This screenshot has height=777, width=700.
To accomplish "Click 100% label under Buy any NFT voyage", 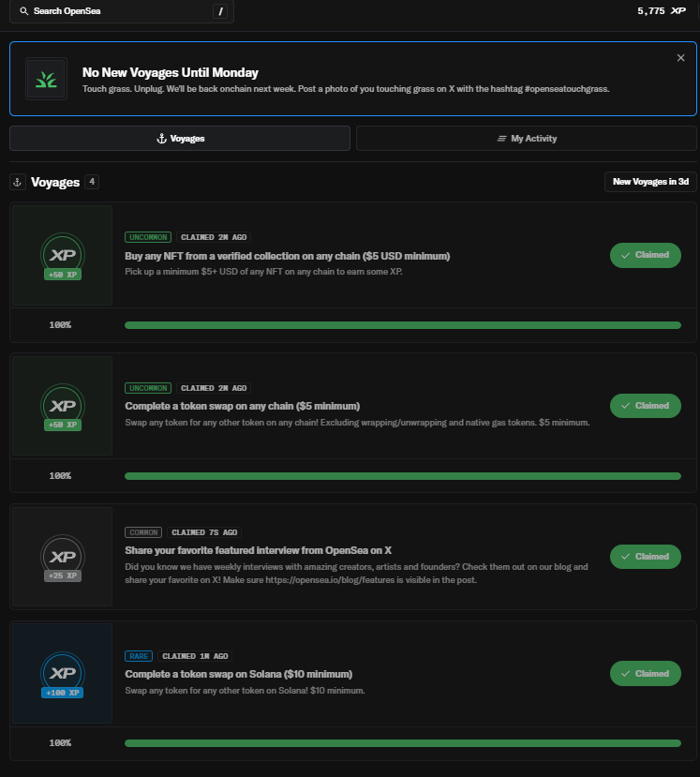I will [x=60, y=325].
